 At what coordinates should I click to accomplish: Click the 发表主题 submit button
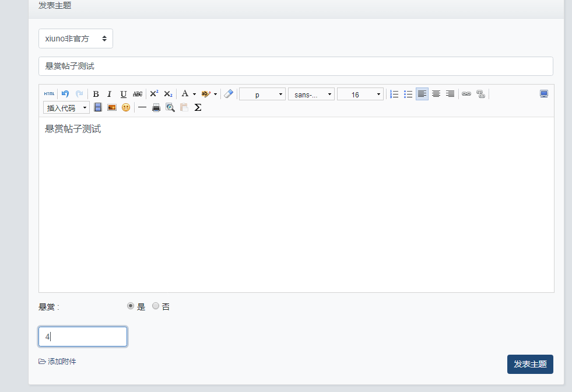530,364
